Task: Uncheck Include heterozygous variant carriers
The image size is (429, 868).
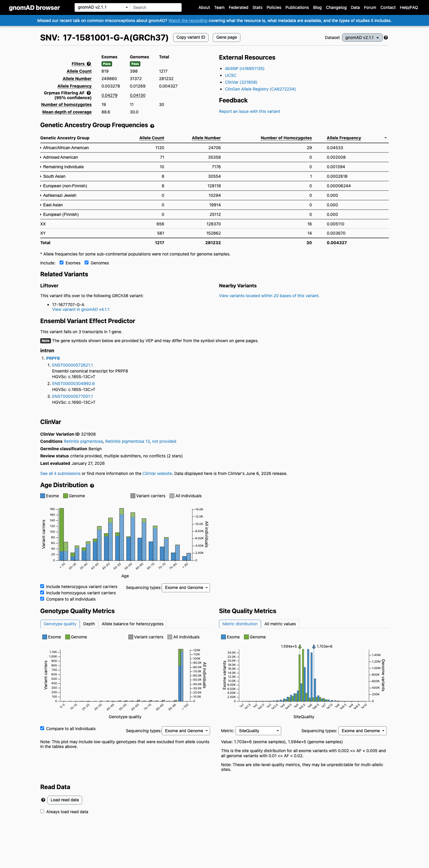Action: tap(42, 586)
